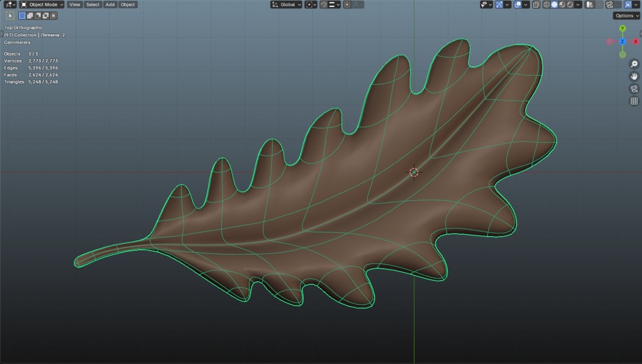The image size is (642, 364).
Task: Open the editor type selector
Action: tap(10, 4)
